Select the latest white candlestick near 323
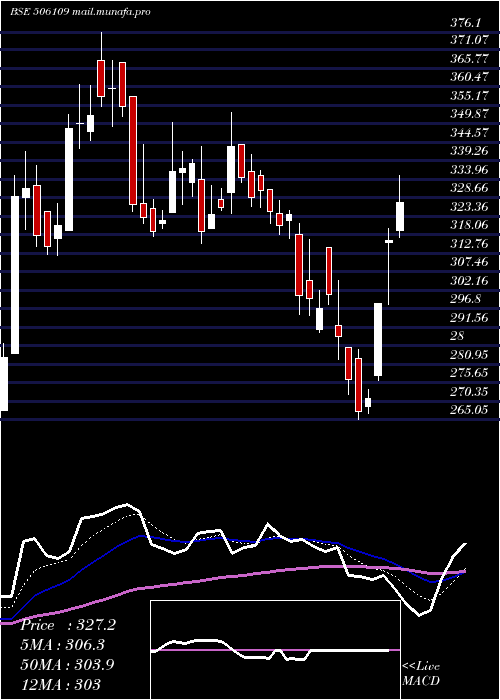Image resolution: width=500 pixels, height=700 pixels. click(x=400, y=217)
